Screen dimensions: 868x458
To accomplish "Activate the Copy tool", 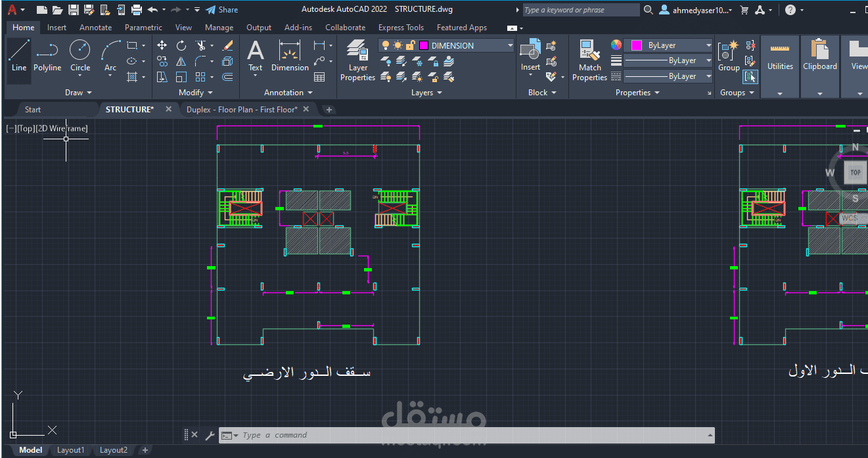I will click(162, 61).
